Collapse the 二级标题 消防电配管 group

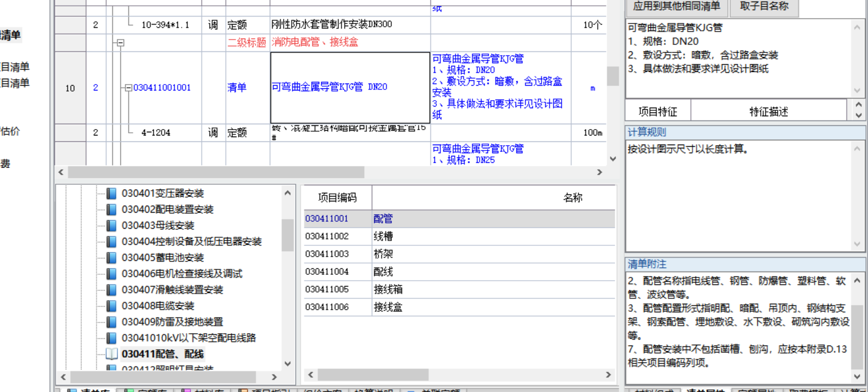click(120, 42)
